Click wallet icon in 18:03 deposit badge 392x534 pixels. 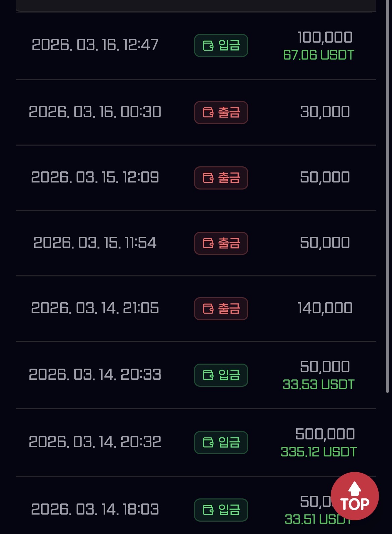(x=208, y=510)
